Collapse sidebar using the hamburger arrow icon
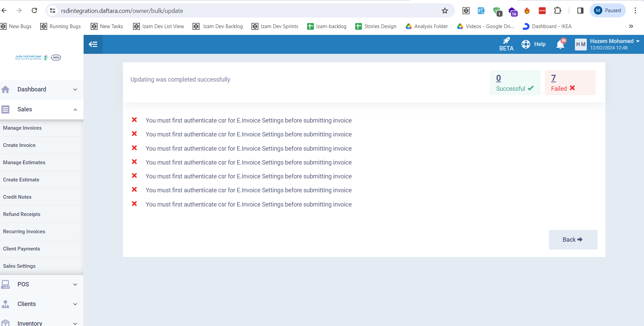Viewport: 644px width, 326px height. [x=93, y=44]
